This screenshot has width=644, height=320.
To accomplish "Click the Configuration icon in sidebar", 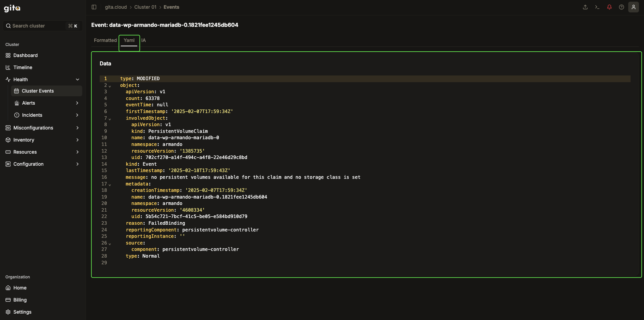I will click(8, 164).
